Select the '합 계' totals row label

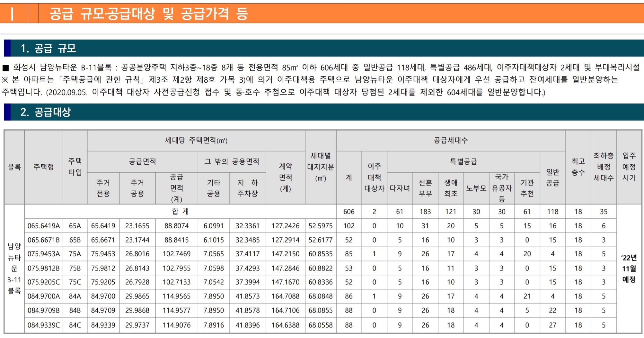[180, 212]
